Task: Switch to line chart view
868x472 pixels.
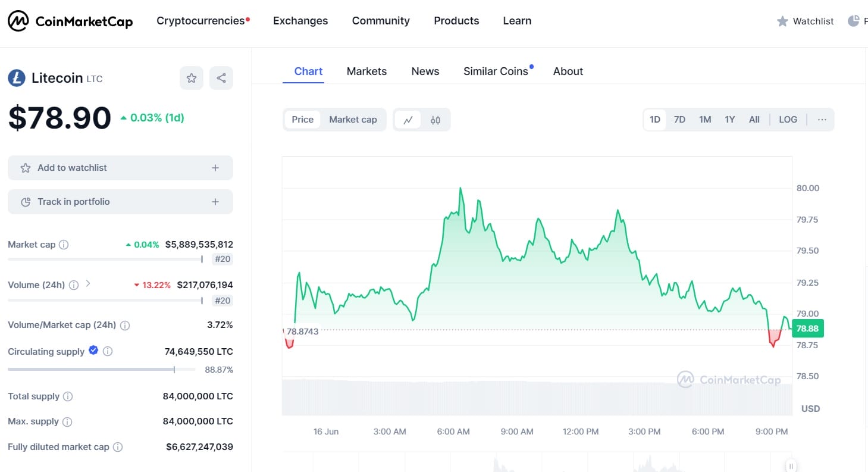Action: (408, 120)
